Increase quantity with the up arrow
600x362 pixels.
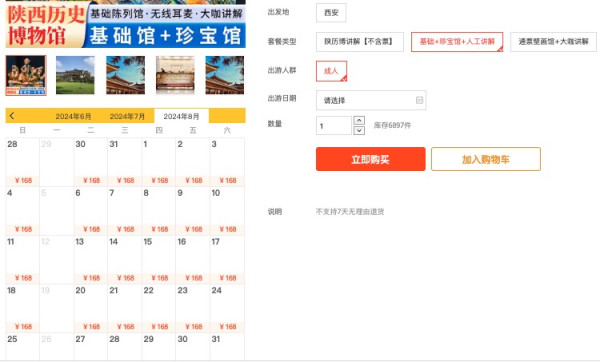[359, 121]
